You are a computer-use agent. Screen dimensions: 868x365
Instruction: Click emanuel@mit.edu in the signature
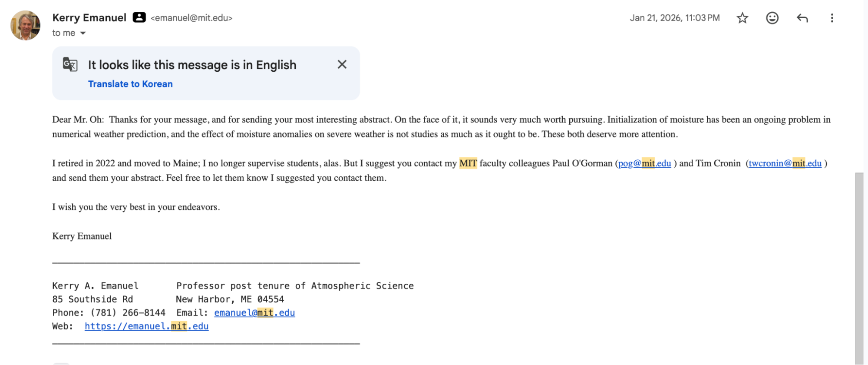pyautogui.click(x=254, y=312)
